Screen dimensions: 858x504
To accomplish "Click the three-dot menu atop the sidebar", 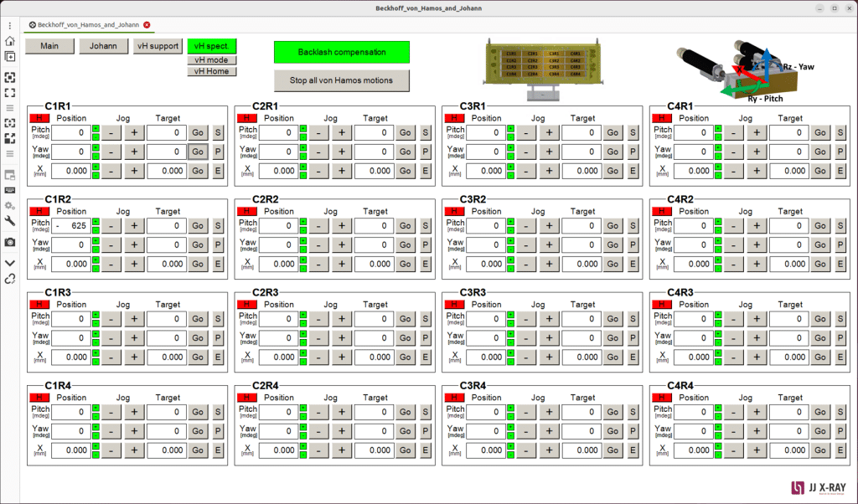I will [x=10, y=26].
